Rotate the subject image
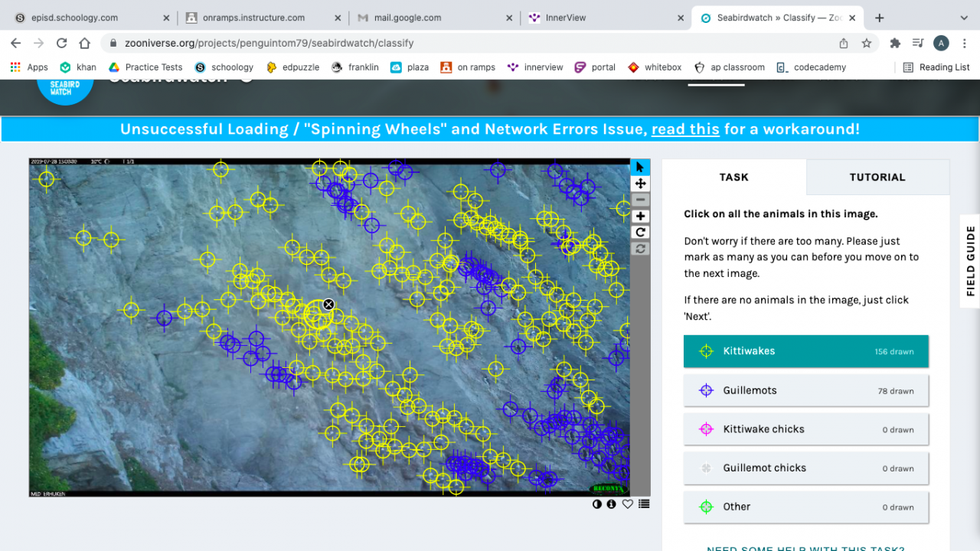The image size is (980, 551). (640, 233)
